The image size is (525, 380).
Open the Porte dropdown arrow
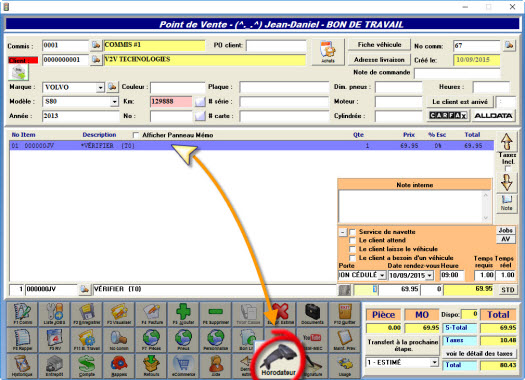click(382, 276)
